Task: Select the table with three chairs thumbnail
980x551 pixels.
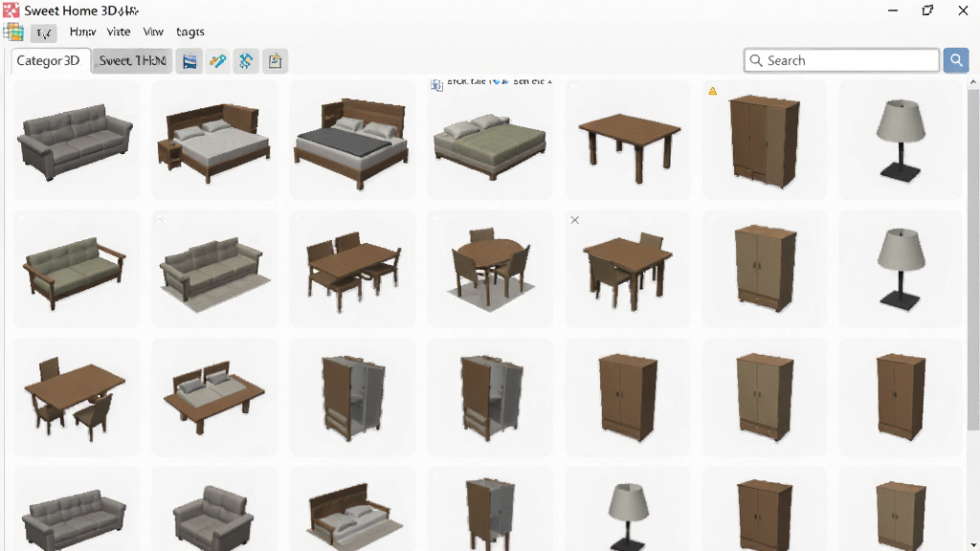Action: coord(77,397)
